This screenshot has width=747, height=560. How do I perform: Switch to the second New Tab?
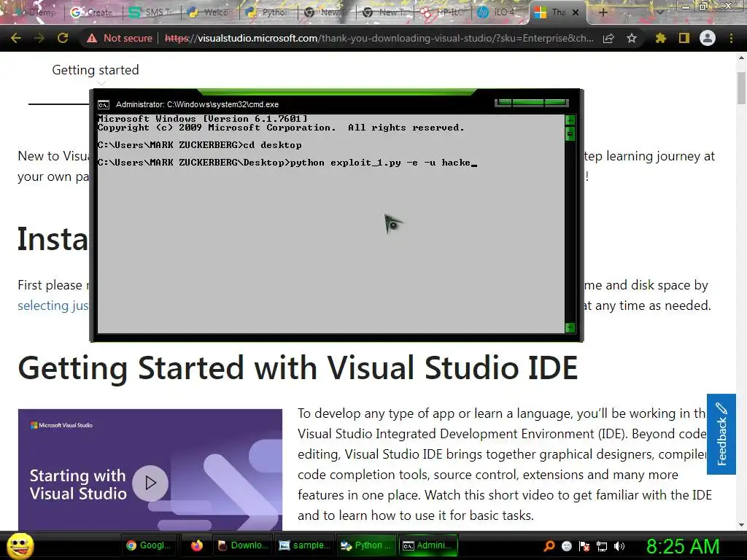[x=385, y=12]
